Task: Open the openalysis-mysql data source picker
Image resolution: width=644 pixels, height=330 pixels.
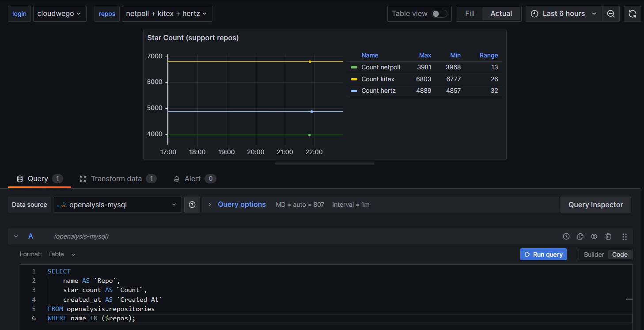Action: pos(117,205)
